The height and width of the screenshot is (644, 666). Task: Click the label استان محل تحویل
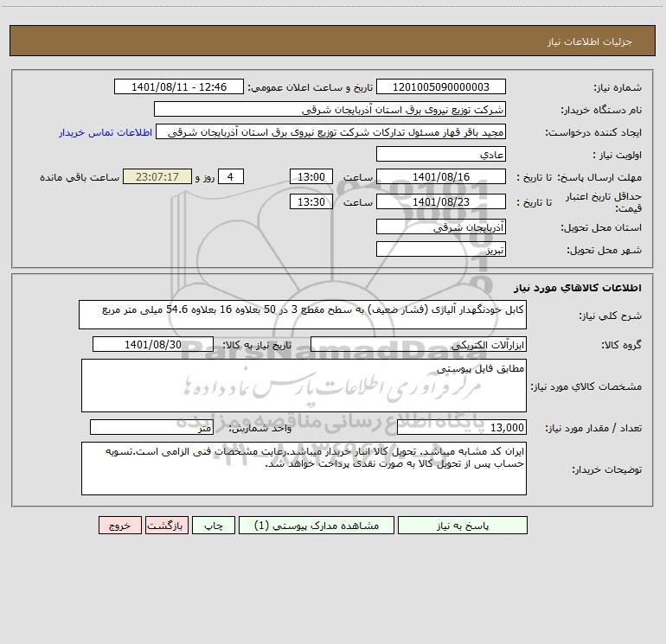(x=601, y=228)
